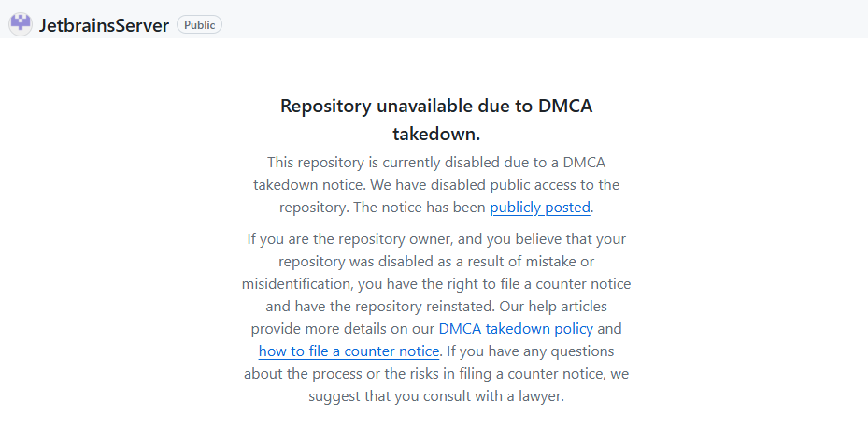Click 'If you are the repository owner' text
This screenshot has width=868, height=444.
pyautogui.click(x=357, y=238)
